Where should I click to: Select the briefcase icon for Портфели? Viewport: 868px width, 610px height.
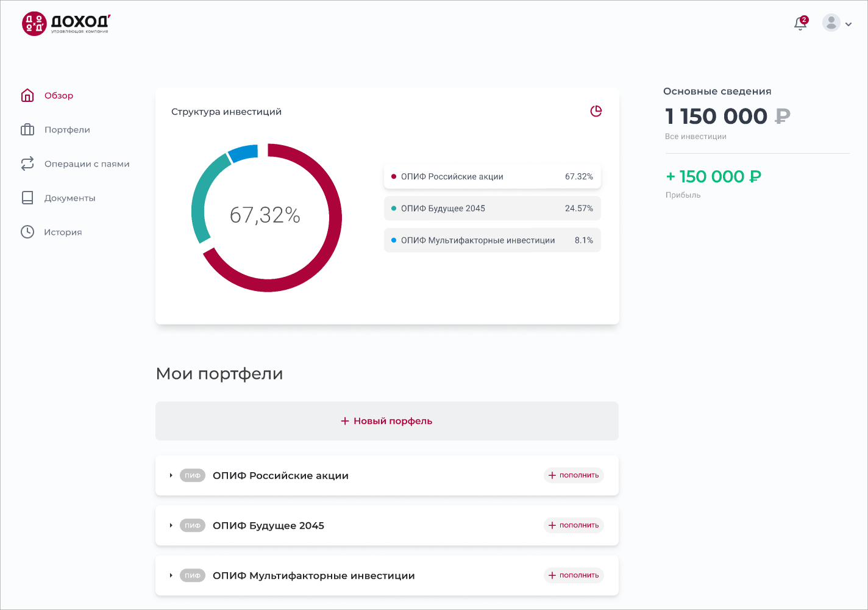[27, 129]
